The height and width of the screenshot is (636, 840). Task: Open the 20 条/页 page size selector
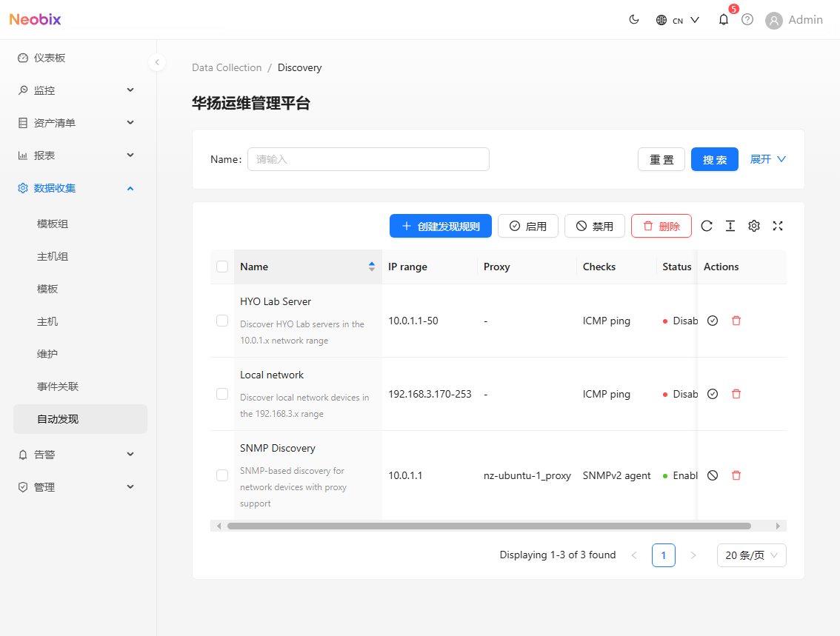click(751, 555)
